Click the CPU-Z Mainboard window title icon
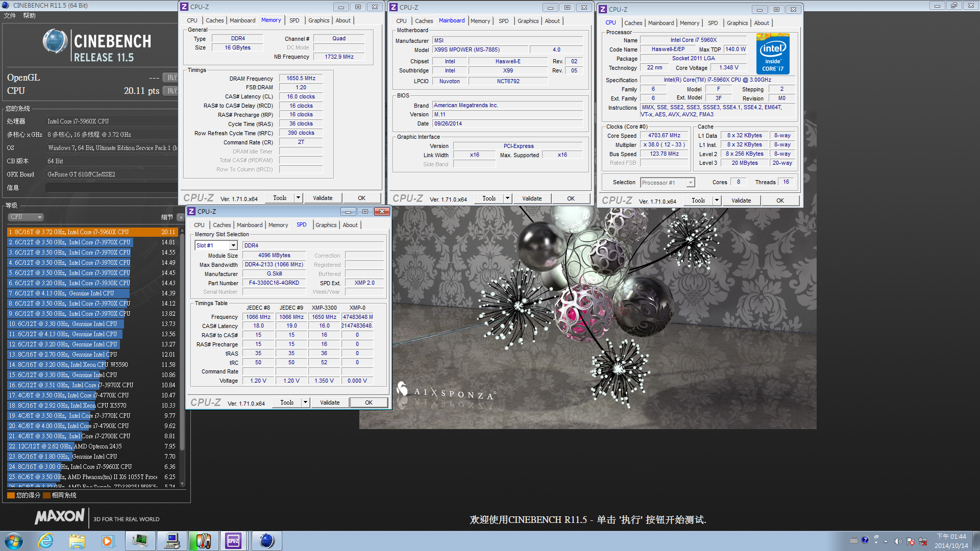The height and width of the screenshot is (551, 980). click(394, 7)
